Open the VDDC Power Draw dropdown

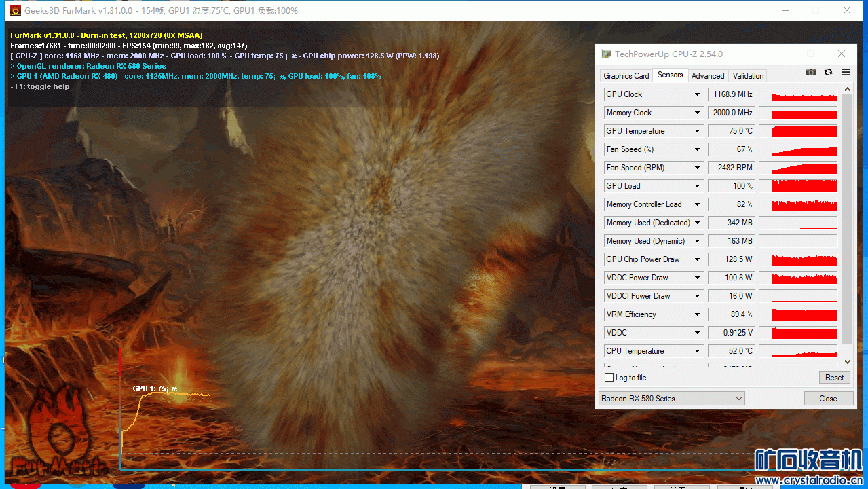[697, 278]
